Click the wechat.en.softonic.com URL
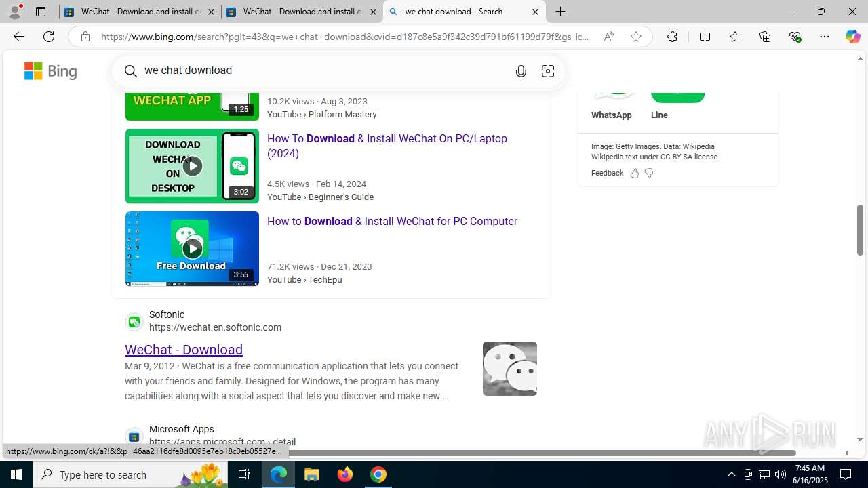This screenshot has height=488, width=868. pos(215,327)
